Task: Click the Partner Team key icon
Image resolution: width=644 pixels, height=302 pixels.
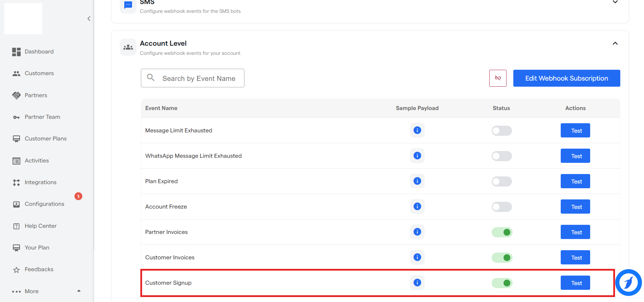Action: point(16,117)
